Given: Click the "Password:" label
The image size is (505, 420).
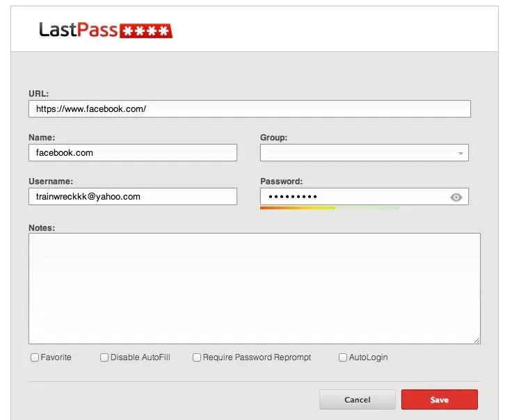Looking at the screenshot, I should [282, 181].
